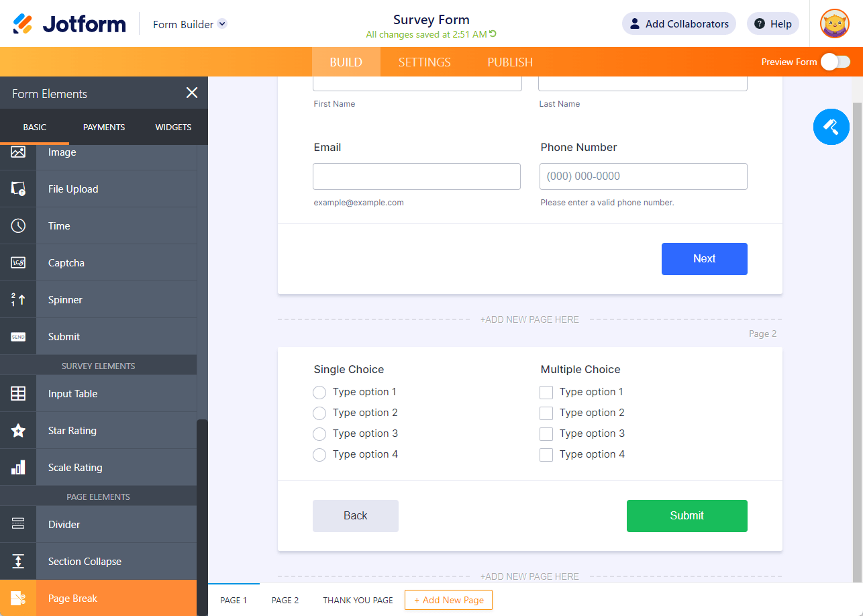This screenshot has height=616, width=863.
Task: Select the Scale Rating icon
Action: point(18,468)
